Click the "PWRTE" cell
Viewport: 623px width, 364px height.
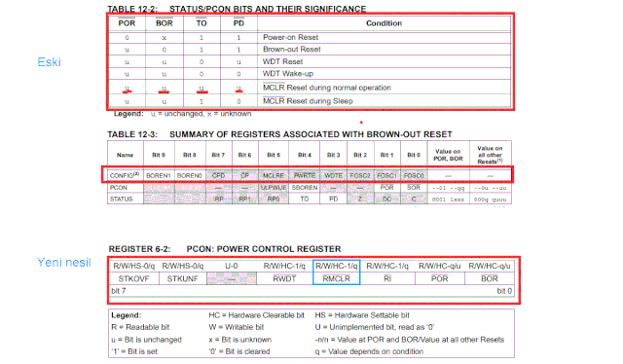pos(305,175)
